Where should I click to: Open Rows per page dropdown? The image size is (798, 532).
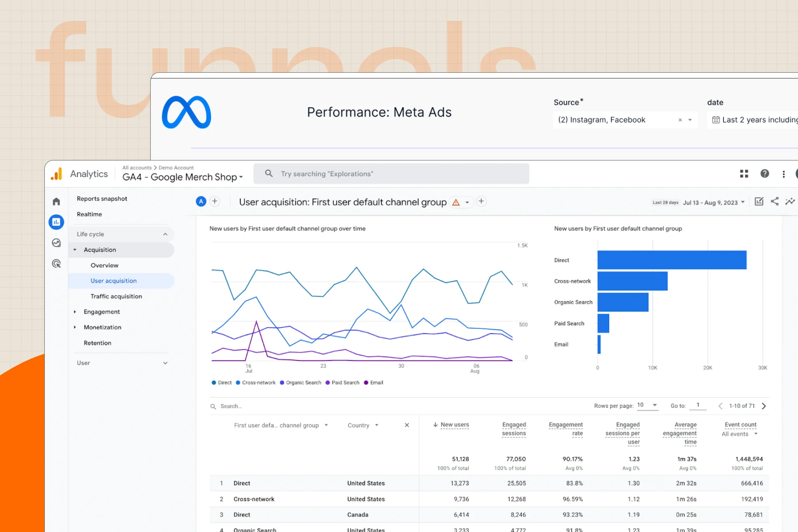(647, 406)
